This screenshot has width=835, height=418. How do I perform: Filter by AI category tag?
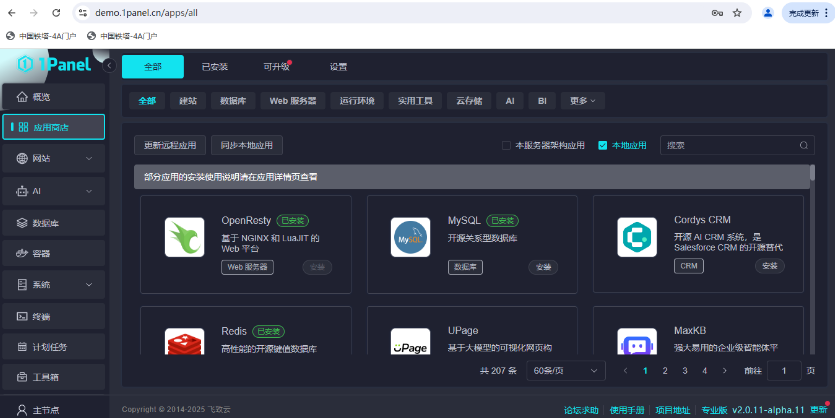pos(510,101)
